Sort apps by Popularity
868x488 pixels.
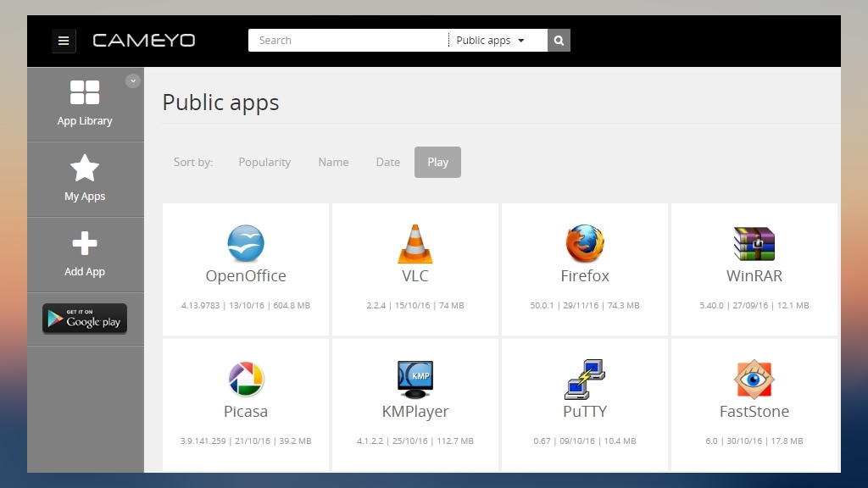click(264, 162)
